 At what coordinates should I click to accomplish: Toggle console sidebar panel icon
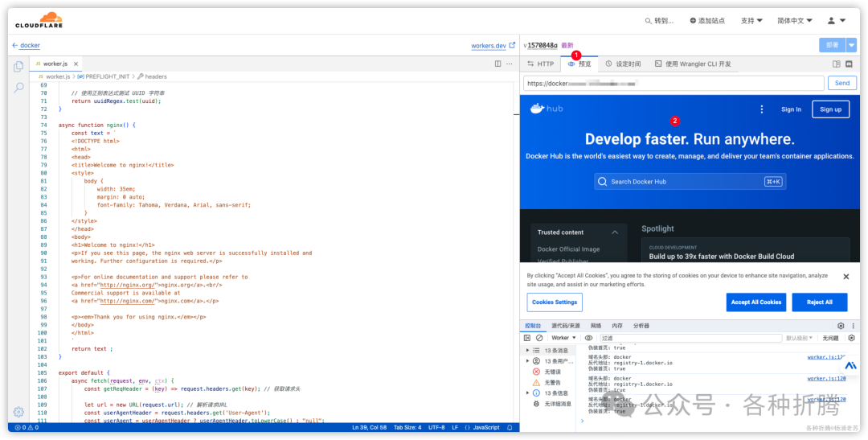[x=527, y=338]
